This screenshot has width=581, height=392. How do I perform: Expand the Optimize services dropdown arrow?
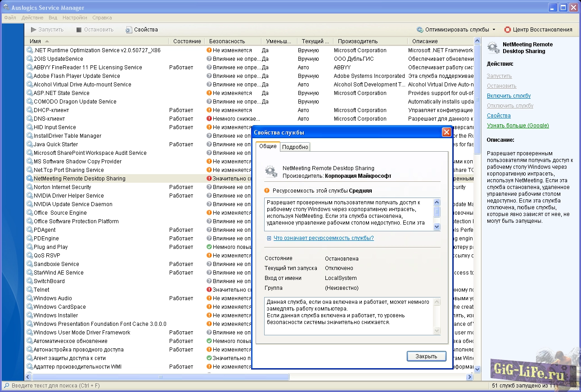click(494, 30)
